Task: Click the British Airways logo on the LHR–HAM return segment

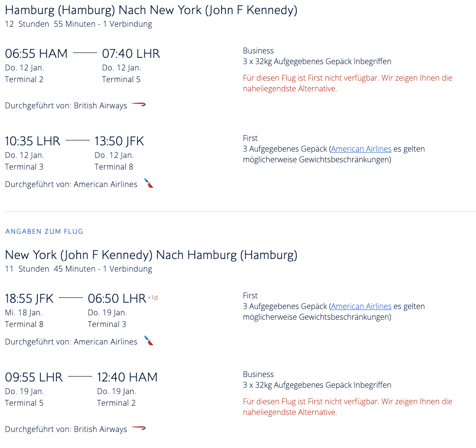Action: coord(139,429)
